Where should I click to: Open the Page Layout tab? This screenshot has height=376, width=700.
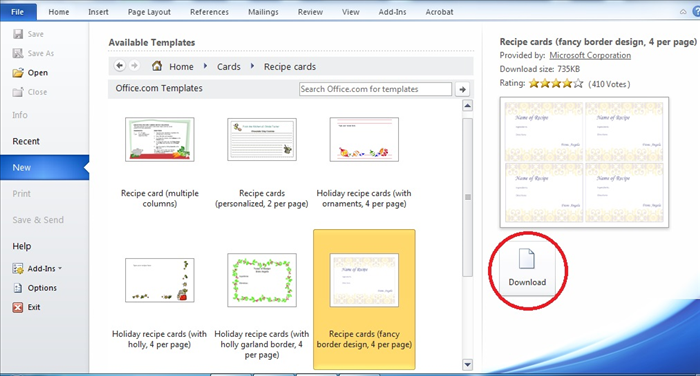pos(149,12)
